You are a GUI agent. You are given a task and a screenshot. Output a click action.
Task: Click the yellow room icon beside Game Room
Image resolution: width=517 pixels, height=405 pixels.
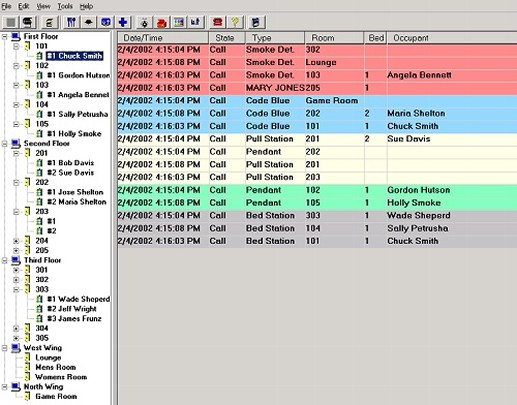28,397
